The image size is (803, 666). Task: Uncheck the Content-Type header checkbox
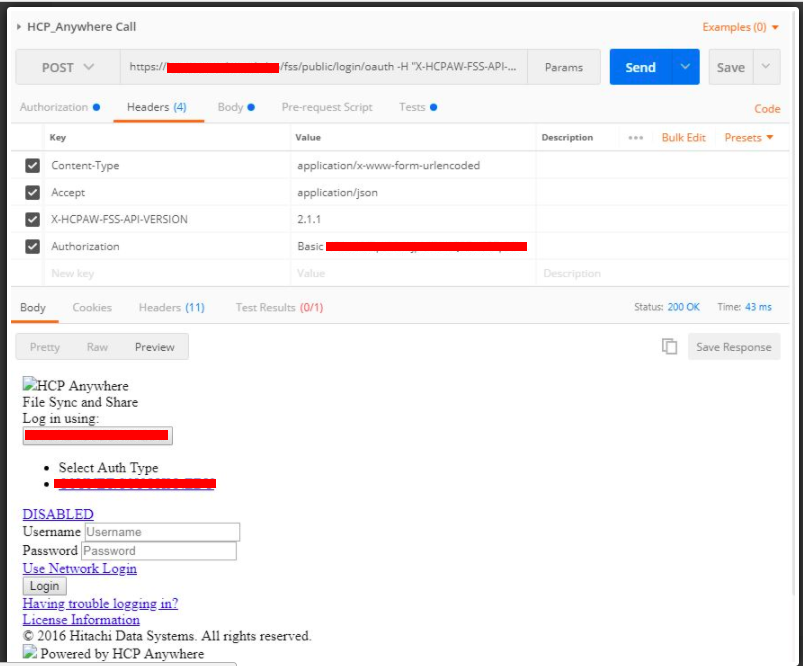pyautogui.click(x=32, y=165)
